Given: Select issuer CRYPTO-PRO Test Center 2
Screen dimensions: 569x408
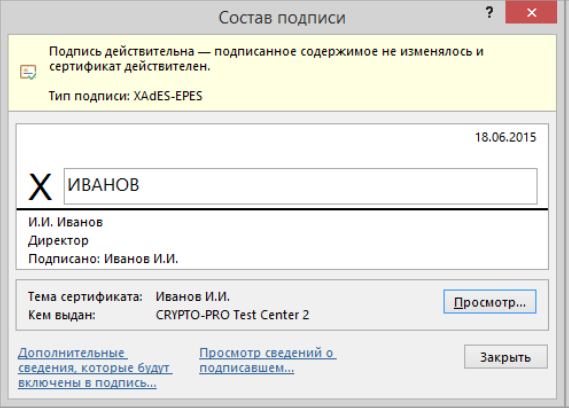Looking at the screenshot, I should point(232,315).
